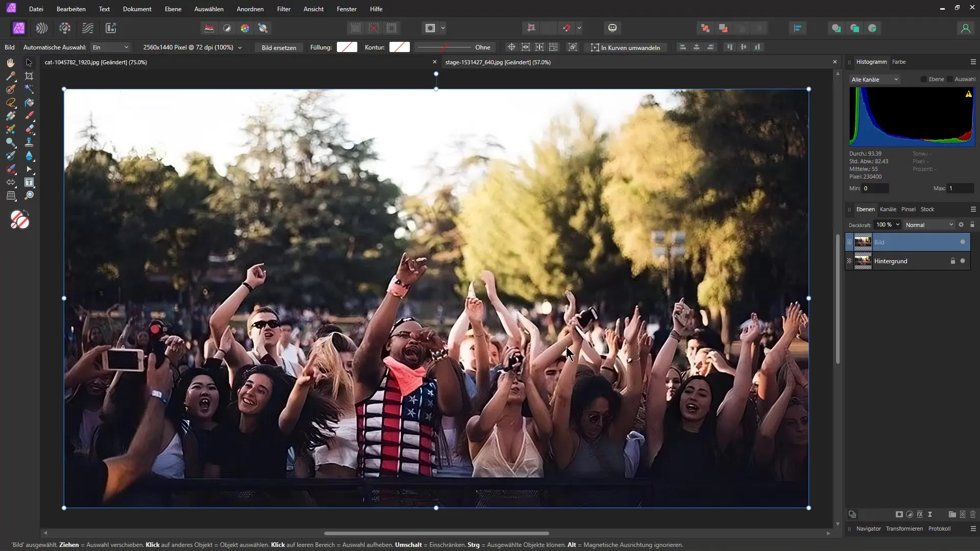
Task: Click the Bild ersetzen button
Action: 279,47
